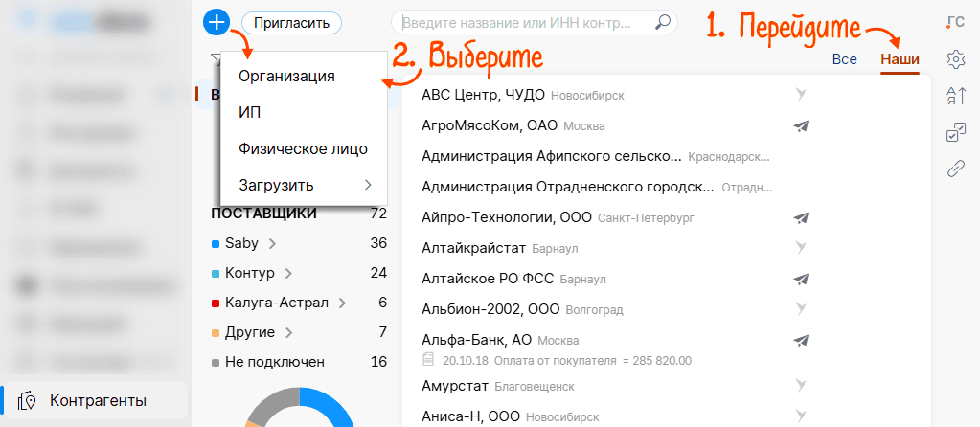Image resolution: width=980 pixels, height=427 pixels.
Task: Click the bird icon for АВС Центр
Action: [801, 95]
